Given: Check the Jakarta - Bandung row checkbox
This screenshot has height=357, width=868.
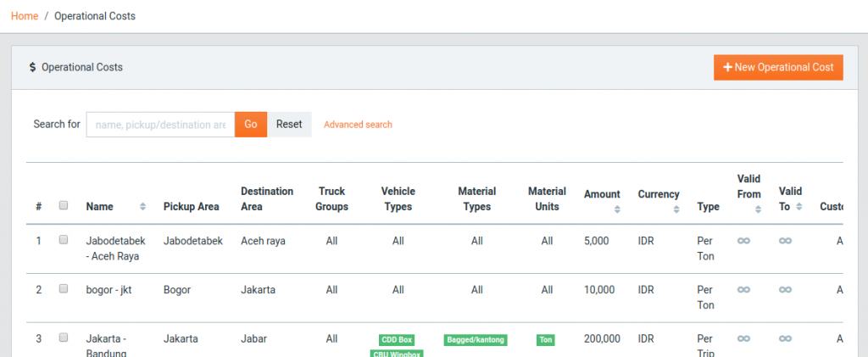Looking at the screenshot, I should coord(64,337).
